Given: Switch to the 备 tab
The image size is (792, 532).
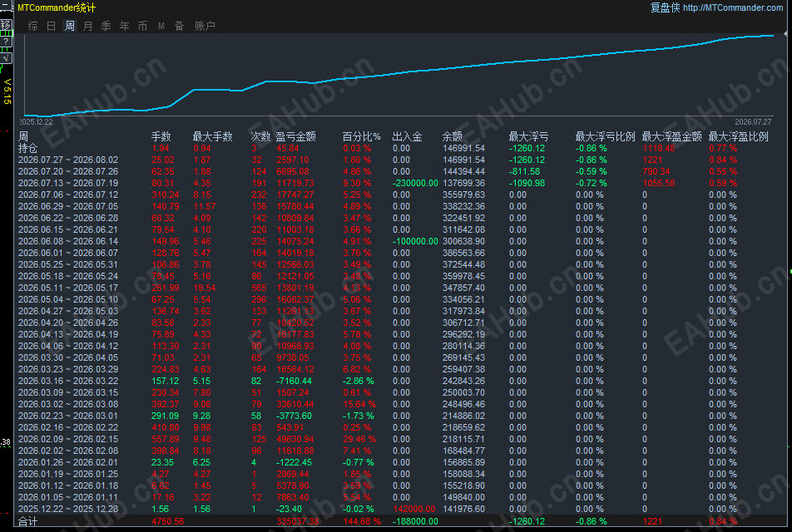Looking at the screenshot, I should 179,26.
